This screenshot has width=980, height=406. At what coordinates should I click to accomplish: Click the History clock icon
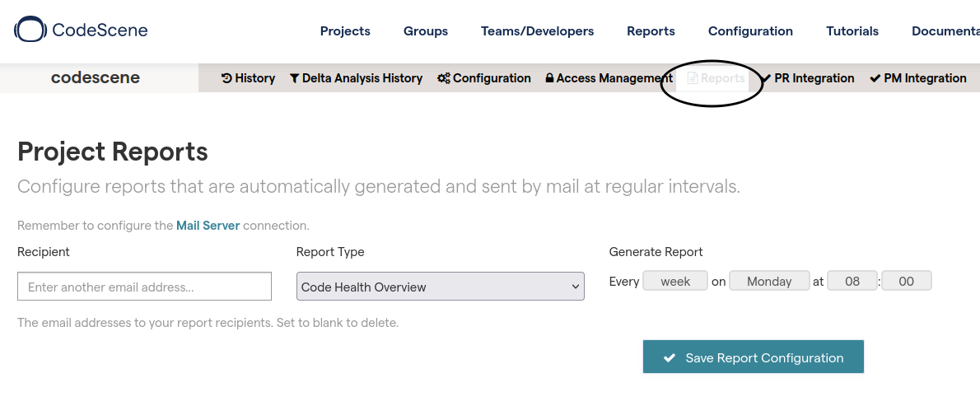pyautogui.click(x=226, y=78)
